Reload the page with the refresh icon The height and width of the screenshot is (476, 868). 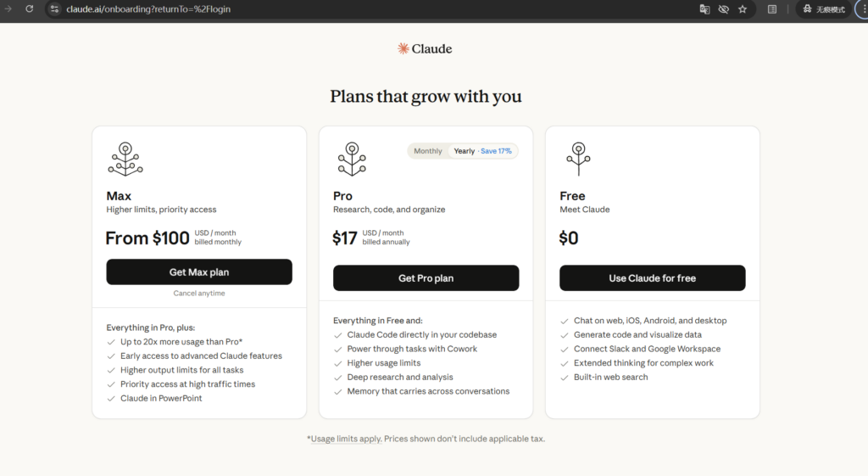click(30, 8)
